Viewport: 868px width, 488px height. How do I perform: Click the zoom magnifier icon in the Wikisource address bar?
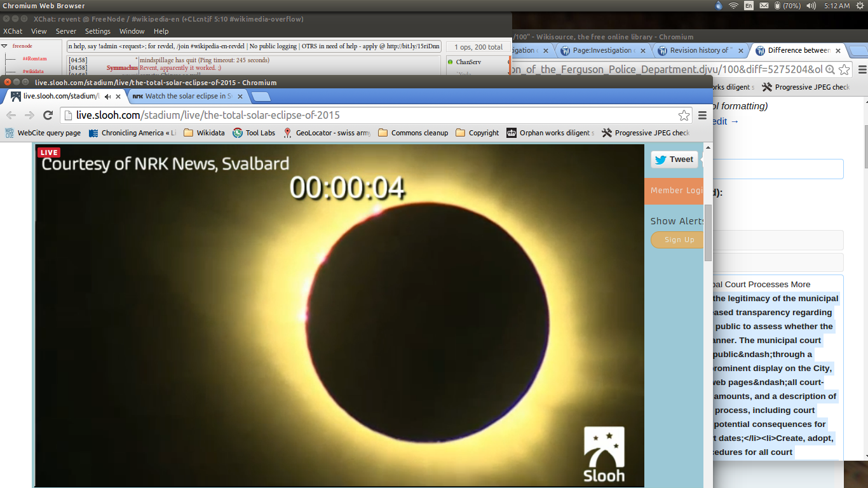click(831, 69)
